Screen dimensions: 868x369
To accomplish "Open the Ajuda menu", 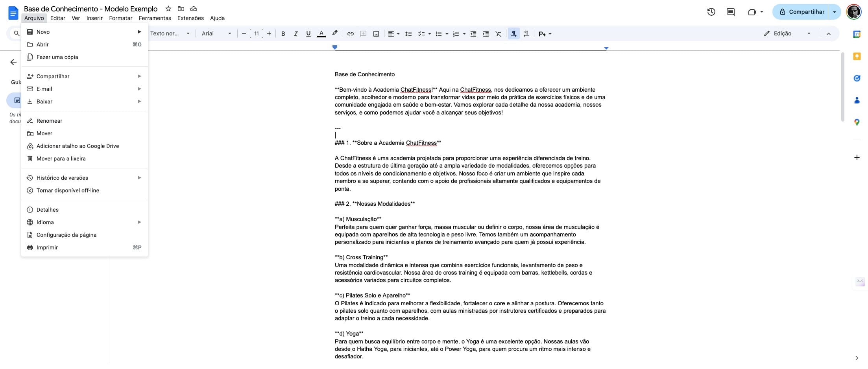I will pos(217,18).
